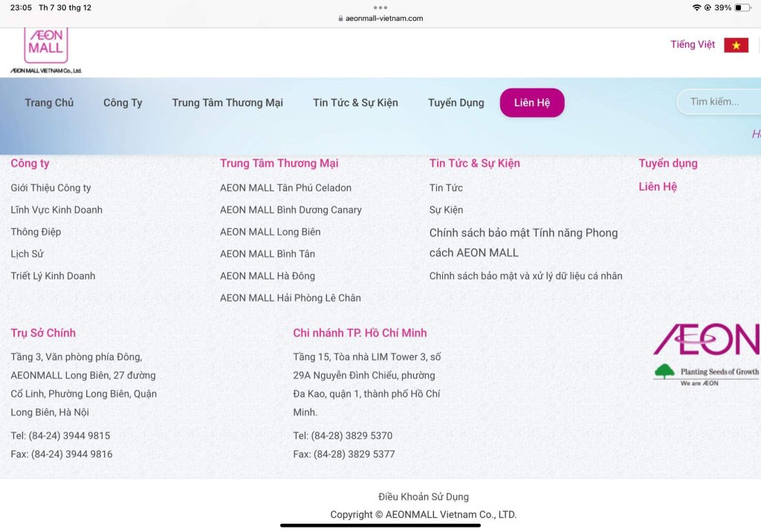Tap the battery indicator icon

pyautogui.click(x=742, y=7)
